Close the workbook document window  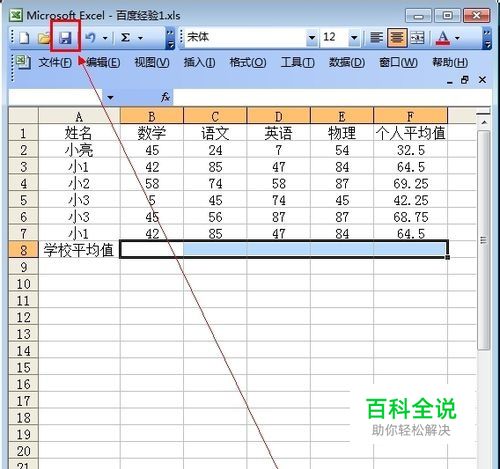tap(482, 80)
